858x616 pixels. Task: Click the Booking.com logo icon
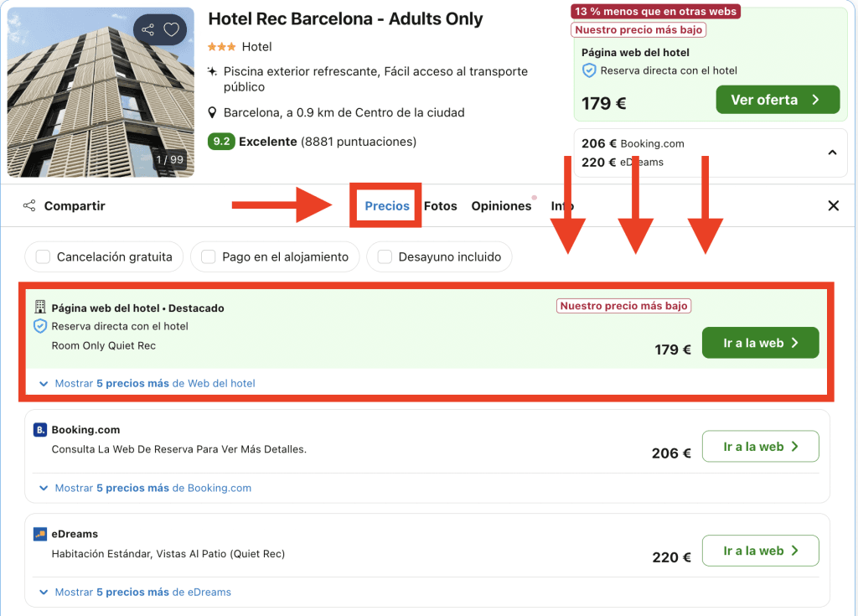point(40,430)
